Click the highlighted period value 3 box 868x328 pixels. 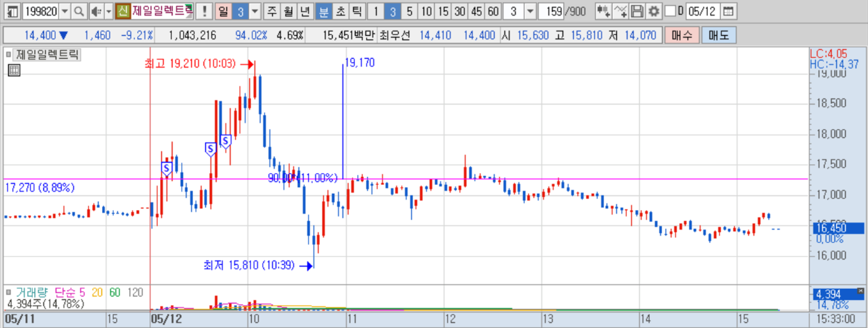click(240, 11)
